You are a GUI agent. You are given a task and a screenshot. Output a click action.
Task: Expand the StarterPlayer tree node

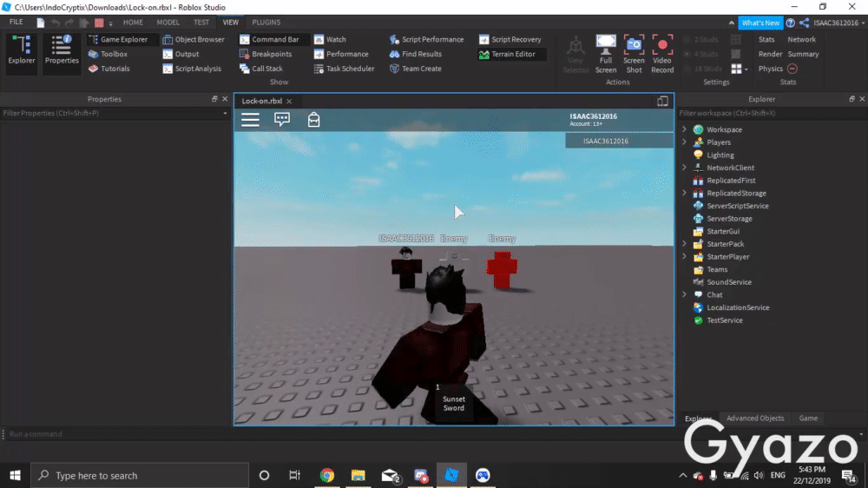point(684,256)
